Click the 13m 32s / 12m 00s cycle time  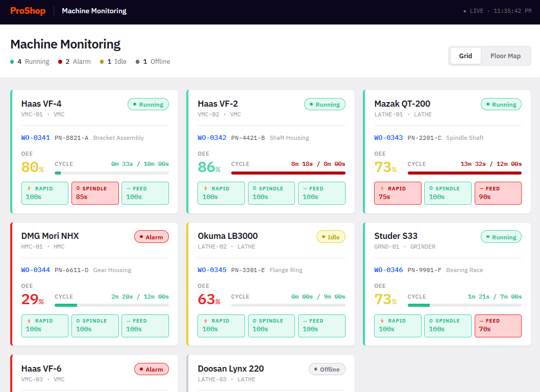point(491,164)
